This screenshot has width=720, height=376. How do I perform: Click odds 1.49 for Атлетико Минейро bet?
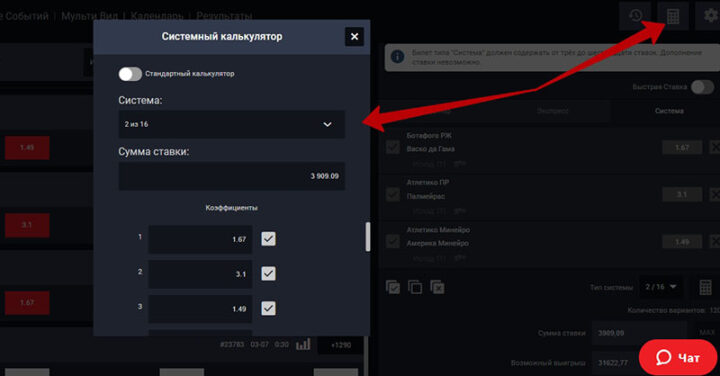(682, 241)
